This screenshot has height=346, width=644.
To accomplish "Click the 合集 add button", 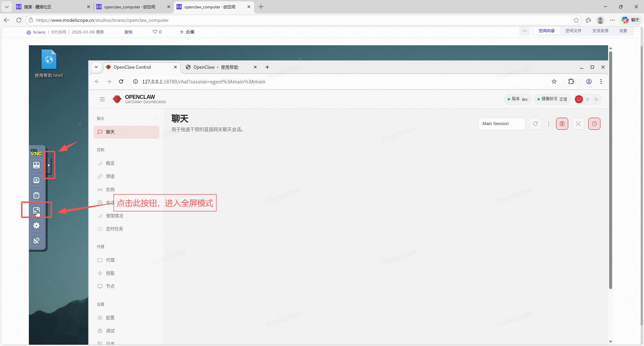I will tap(187, 32).
